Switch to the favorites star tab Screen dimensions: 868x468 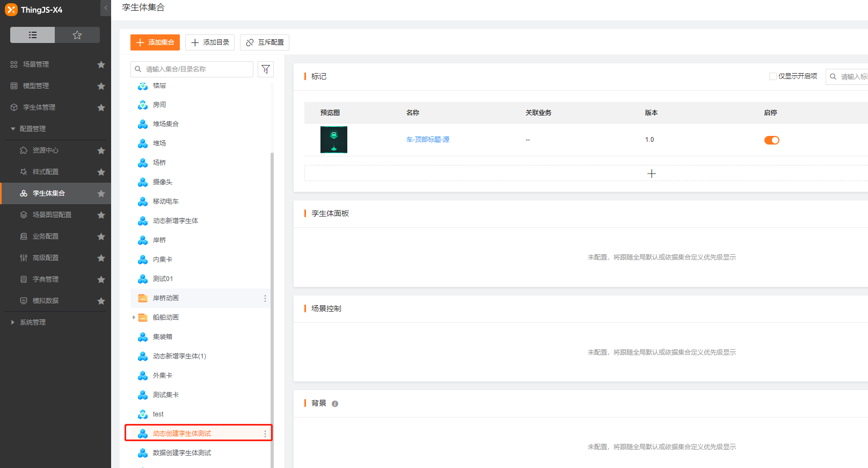pos(77,35)
